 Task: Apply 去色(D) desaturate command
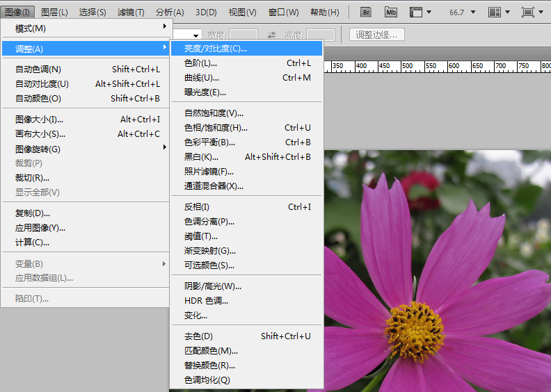pos(198,336)
